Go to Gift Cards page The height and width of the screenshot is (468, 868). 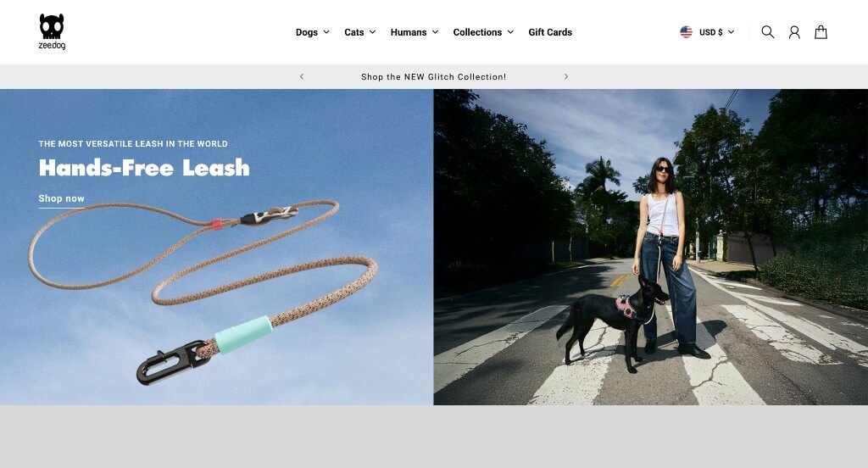coord(549,32)
